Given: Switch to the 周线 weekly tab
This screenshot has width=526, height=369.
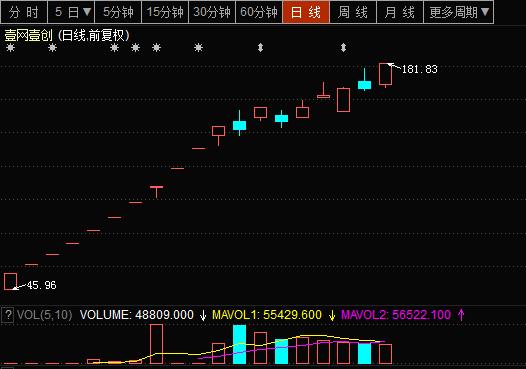Looking at the screenshot, I should [x=353, y=12].
